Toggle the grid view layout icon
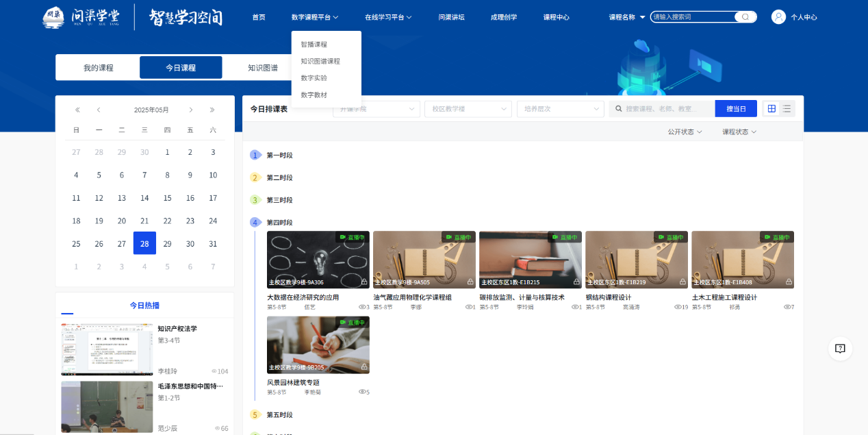This screenshot has width=868, height=435. [x=773, y=108]
